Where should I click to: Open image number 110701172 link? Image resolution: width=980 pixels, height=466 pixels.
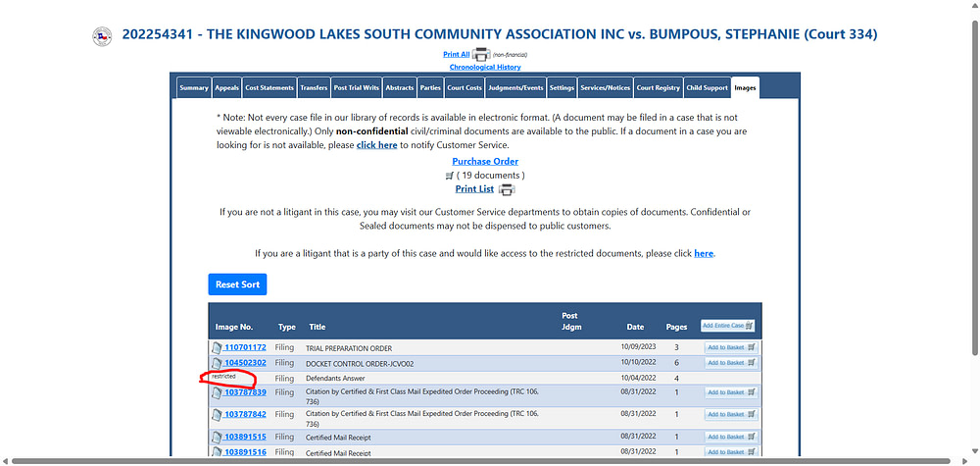[x=245, y=347]
